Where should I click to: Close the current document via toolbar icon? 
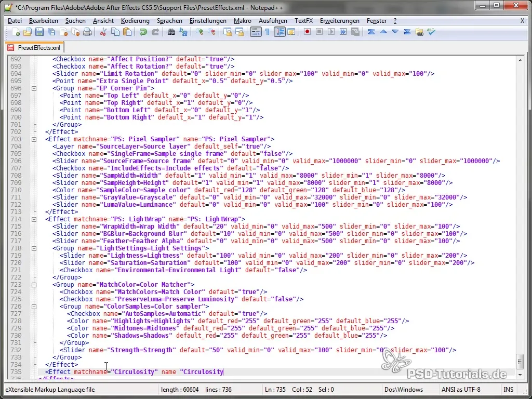63,32
